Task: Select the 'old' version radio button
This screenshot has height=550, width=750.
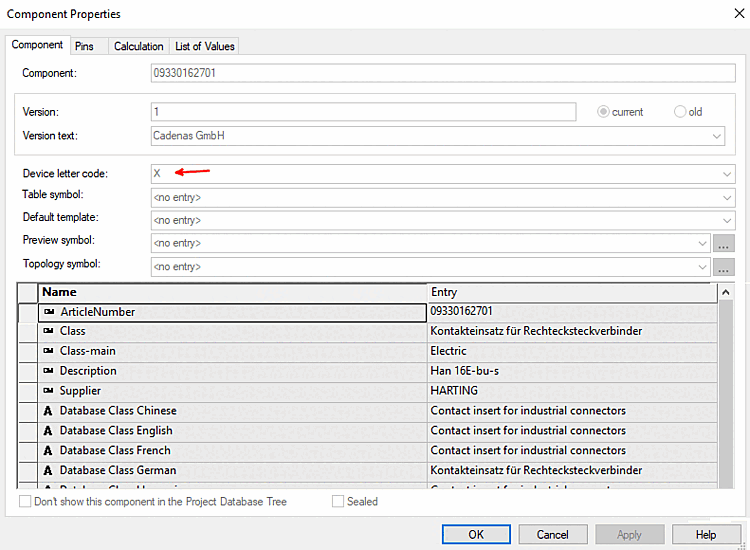Action: point(681,112)
